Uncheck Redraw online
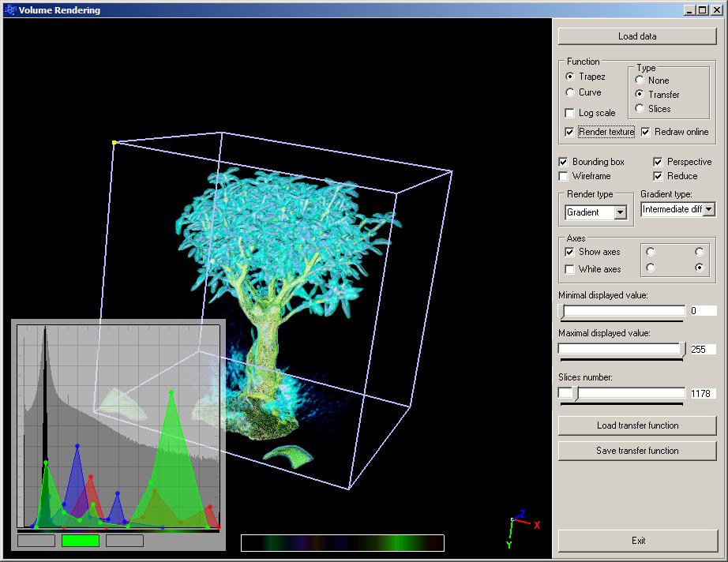This screenshot has height=562, width=728. [645, 132]
